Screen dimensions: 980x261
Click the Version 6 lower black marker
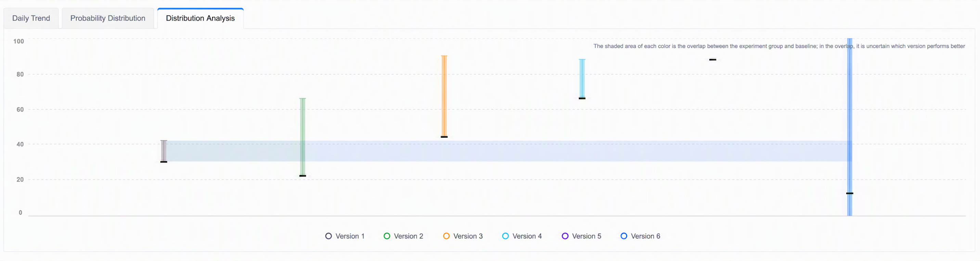[x=850, y=193]
